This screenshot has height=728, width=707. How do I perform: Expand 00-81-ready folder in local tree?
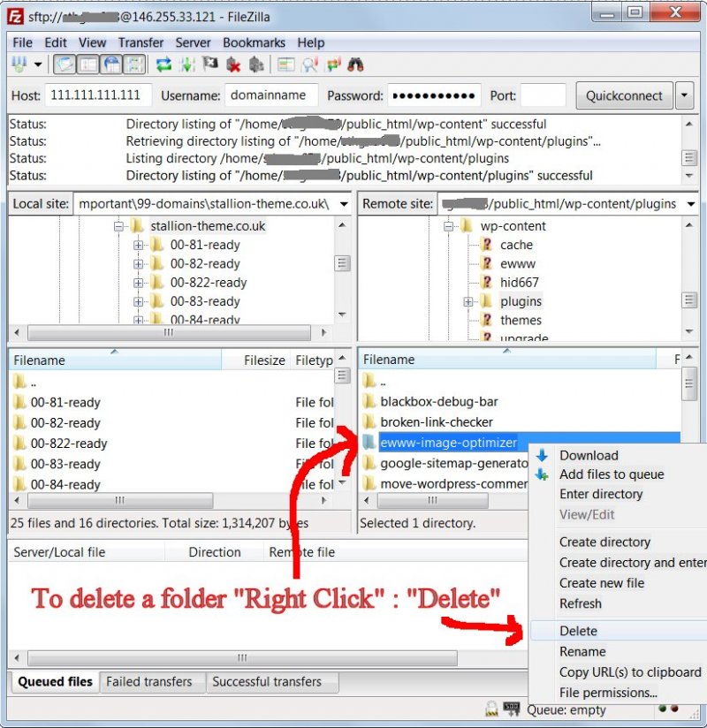(138, 245)
